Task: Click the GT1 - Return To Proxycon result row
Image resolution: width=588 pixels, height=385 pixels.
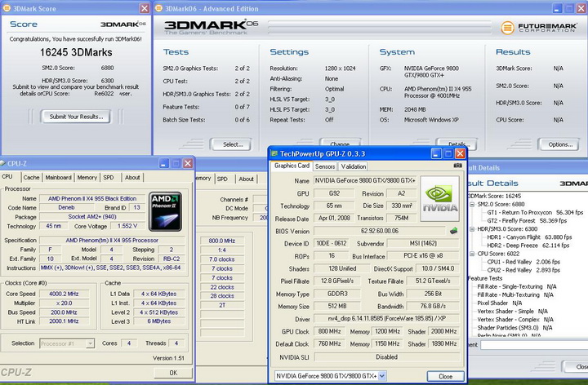Action: click(535, 212)
